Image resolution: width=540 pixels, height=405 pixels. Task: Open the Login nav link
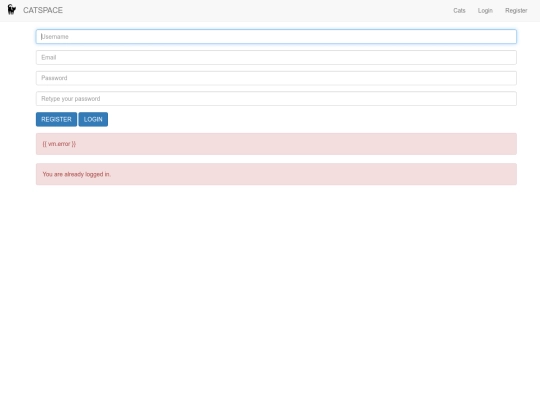click(485, 11)
